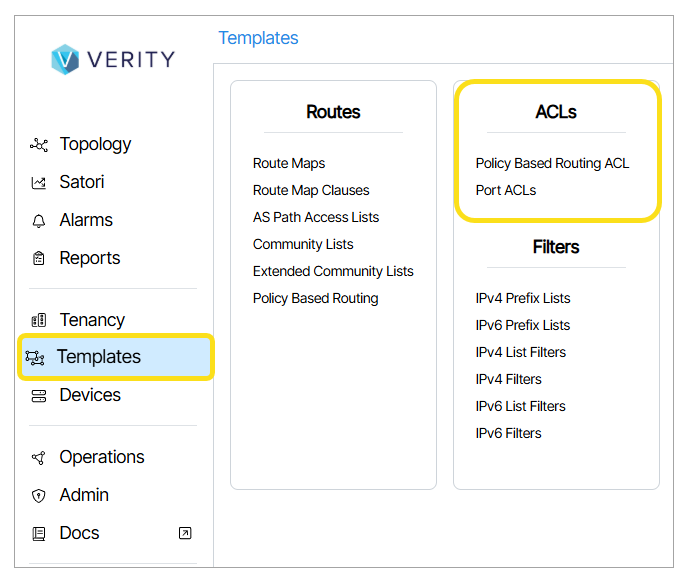Viewport: 692px width, 580px height.
Task: Click the Docs external link arrow icon
Action: (x=184, y=533)
